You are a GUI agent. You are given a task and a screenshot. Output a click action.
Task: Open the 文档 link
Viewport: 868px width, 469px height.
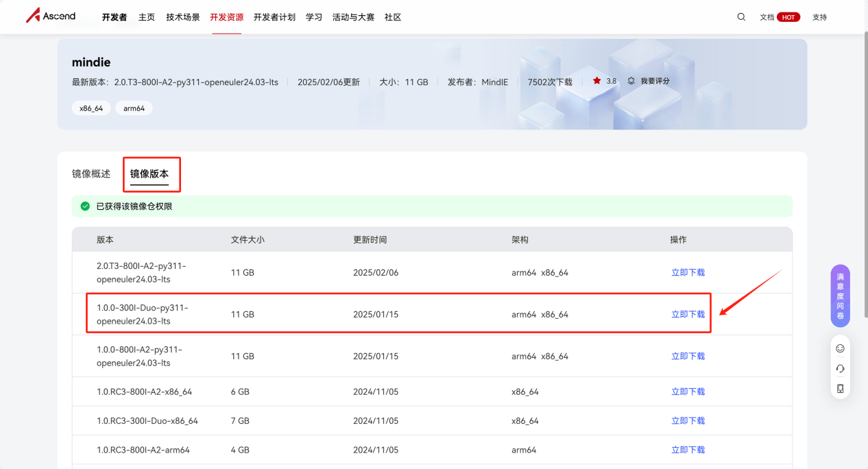coord(767,17)
